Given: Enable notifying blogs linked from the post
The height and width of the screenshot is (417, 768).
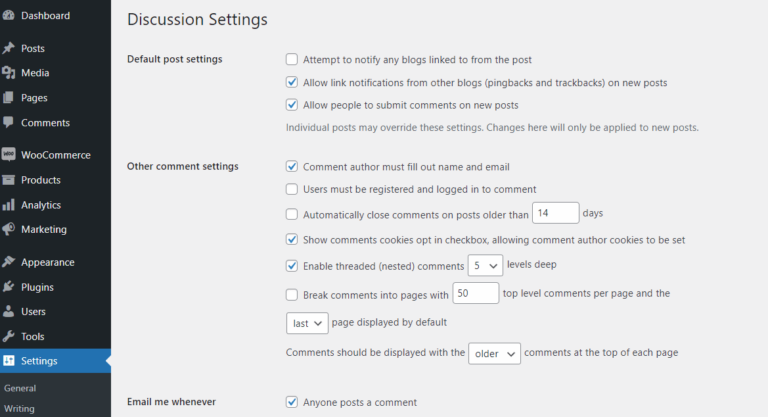Looking at the screenshot, I should (292, 60).
